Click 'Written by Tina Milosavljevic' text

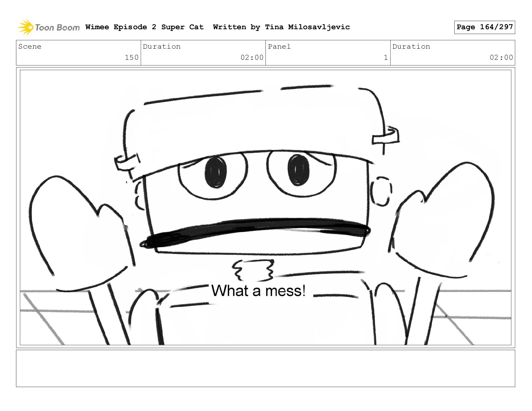281,27
